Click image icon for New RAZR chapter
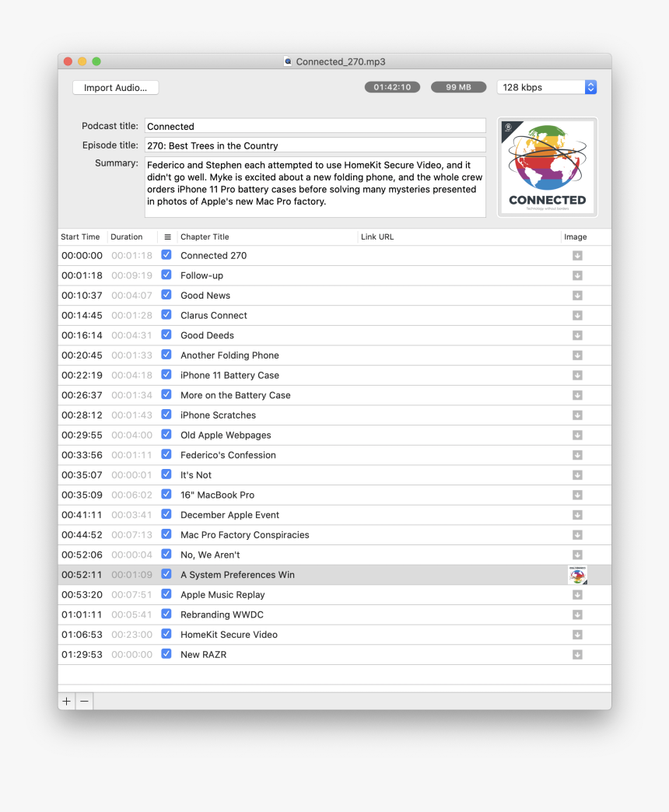 point(577,655)
